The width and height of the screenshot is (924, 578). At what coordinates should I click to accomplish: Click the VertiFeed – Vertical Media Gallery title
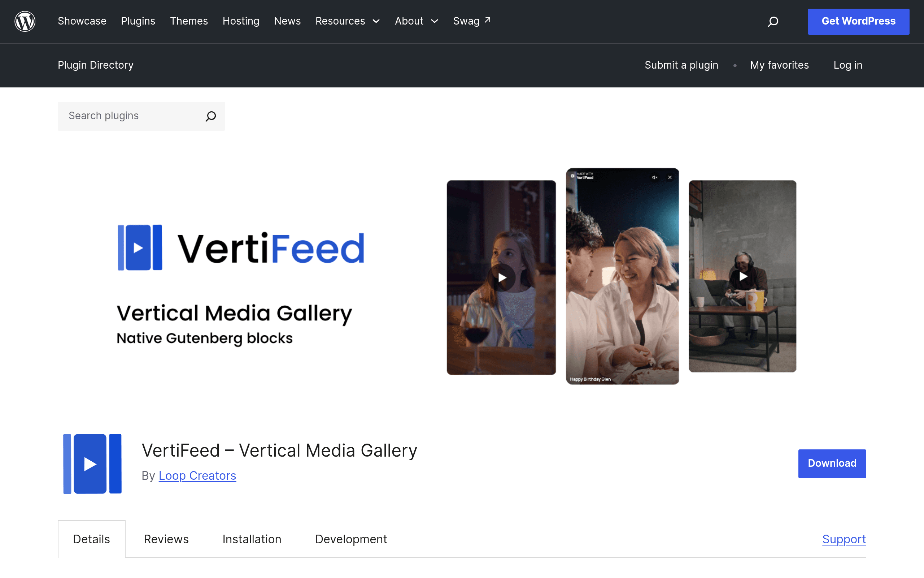tap(279, 450)
